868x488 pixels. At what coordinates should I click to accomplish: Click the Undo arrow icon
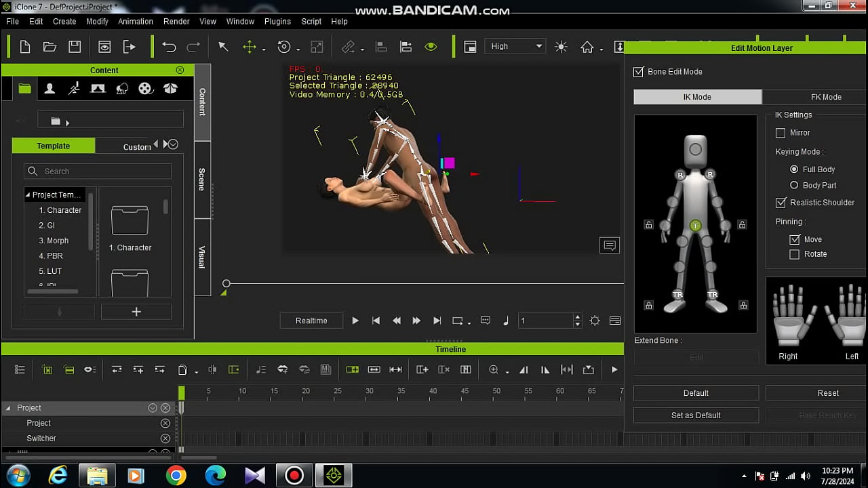pyautogui.click(x=169, y=47)
